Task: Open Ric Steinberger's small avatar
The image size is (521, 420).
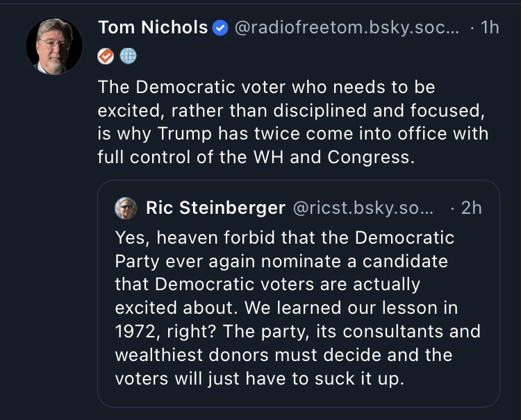Action: [x=125, y=208]
